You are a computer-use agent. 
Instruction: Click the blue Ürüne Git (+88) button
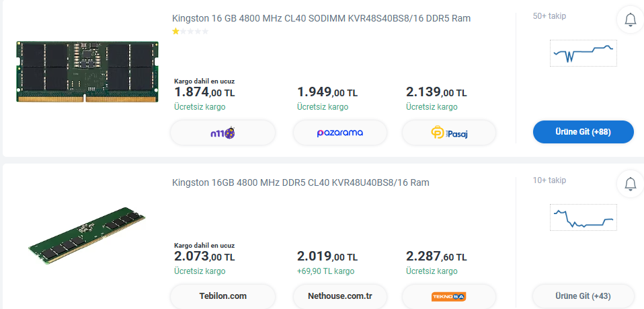click(x=583, y=132)
